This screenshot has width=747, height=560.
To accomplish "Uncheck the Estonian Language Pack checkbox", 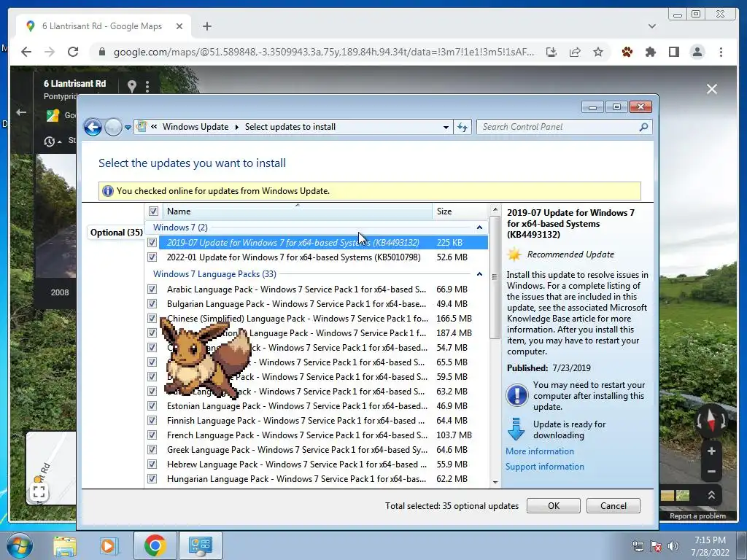I will click(x=152, y=405).
